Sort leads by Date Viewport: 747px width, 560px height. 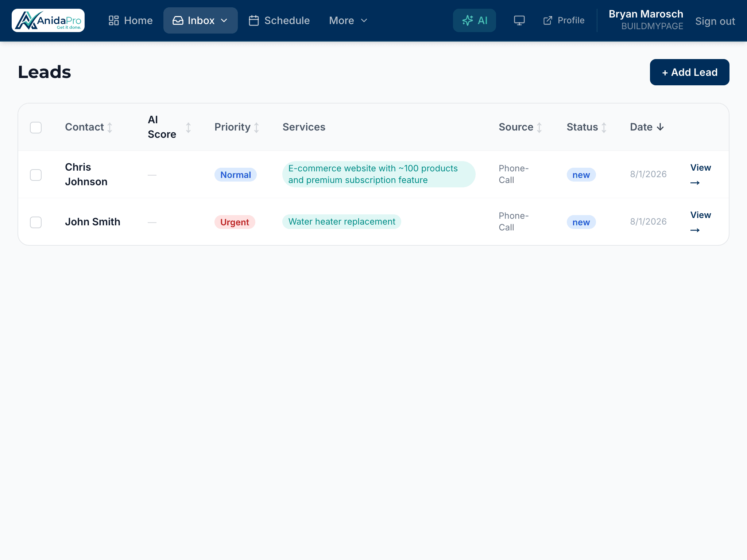tap(647, 127)
